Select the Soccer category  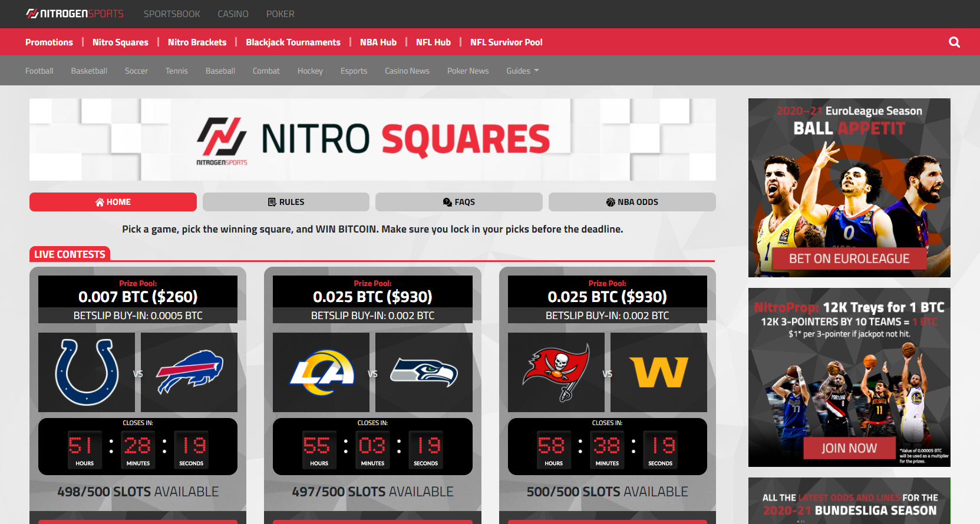136,71
